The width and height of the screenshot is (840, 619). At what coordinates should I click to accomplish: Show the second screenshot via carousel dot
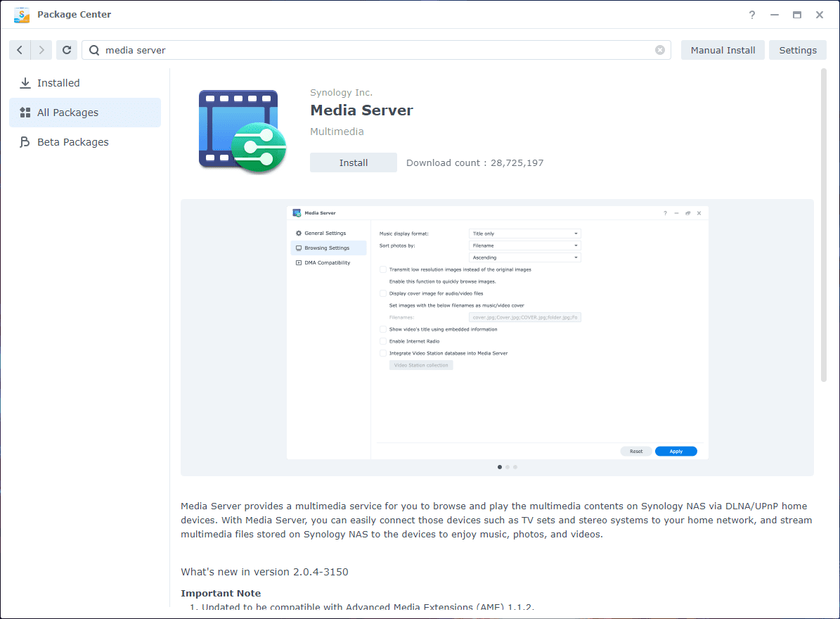[x=508, y=467]
